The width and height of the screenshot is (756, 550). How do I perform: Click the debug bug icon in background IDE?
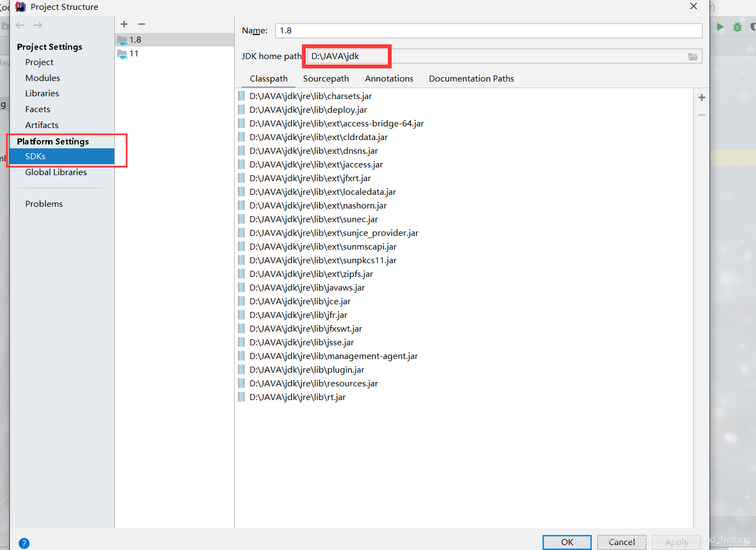[x=737, y=27]
